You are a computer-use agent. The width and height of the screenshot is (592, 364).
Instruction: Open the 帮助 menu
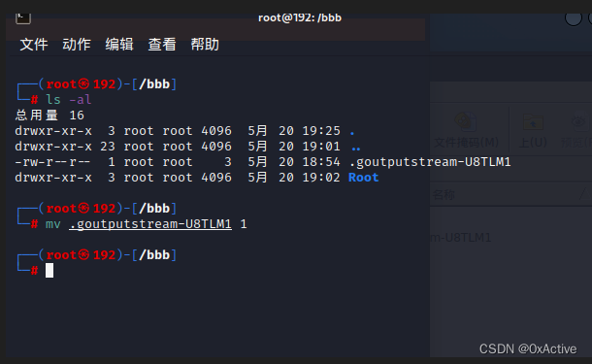click(205, 45)
